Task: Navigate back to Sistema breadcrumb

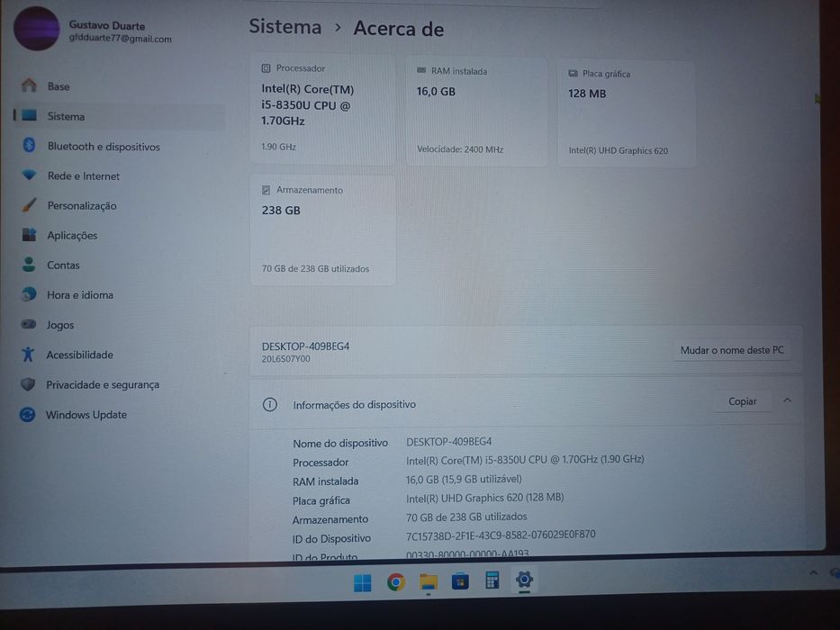Action: [x=285, y=26]
